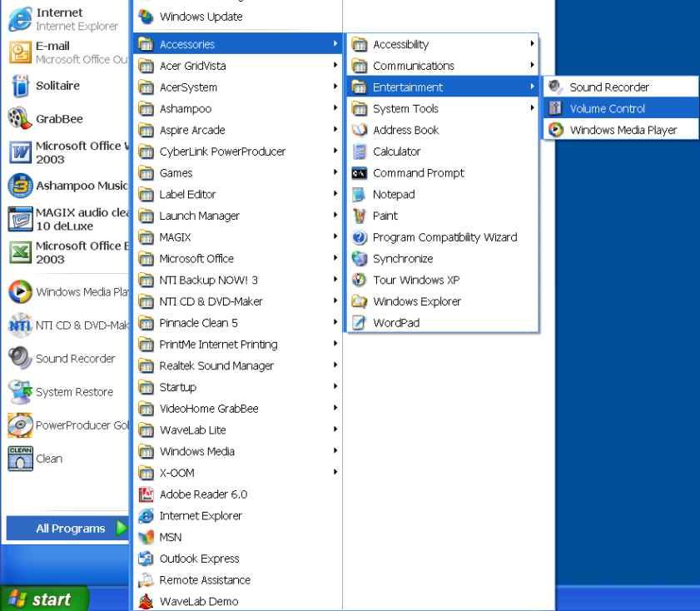700x611 pixels.
Task: Click the Adobe Reader 6.0 icon
Action: click(x=146, y=494)
